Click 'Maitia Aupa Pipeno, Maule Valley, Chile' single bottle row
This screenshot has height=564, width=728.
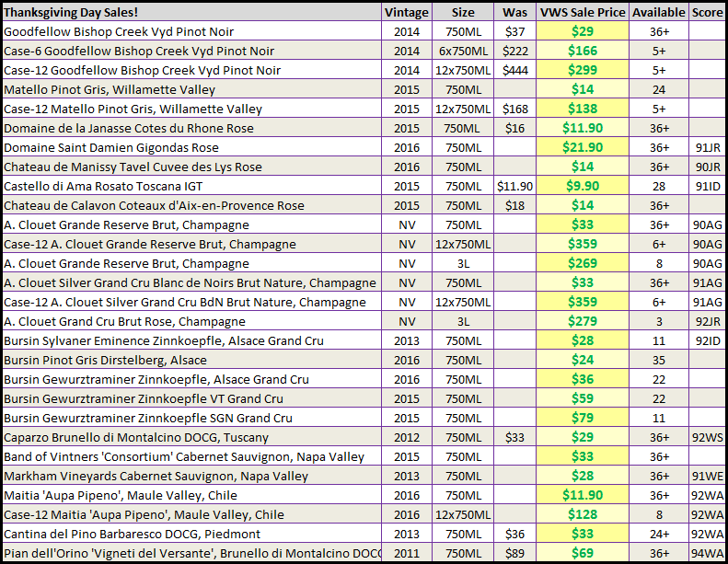pos(121,496)
